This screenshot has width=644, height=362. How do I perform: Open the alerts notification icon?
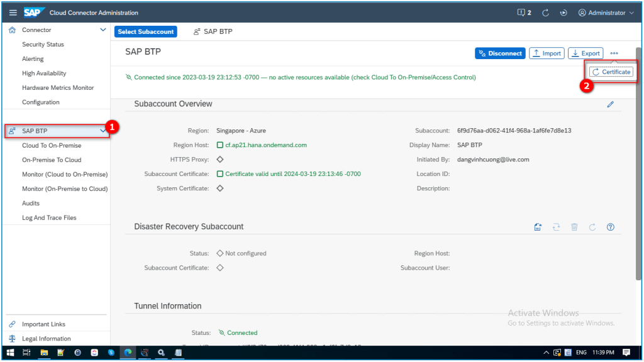(x=524, y=13)
